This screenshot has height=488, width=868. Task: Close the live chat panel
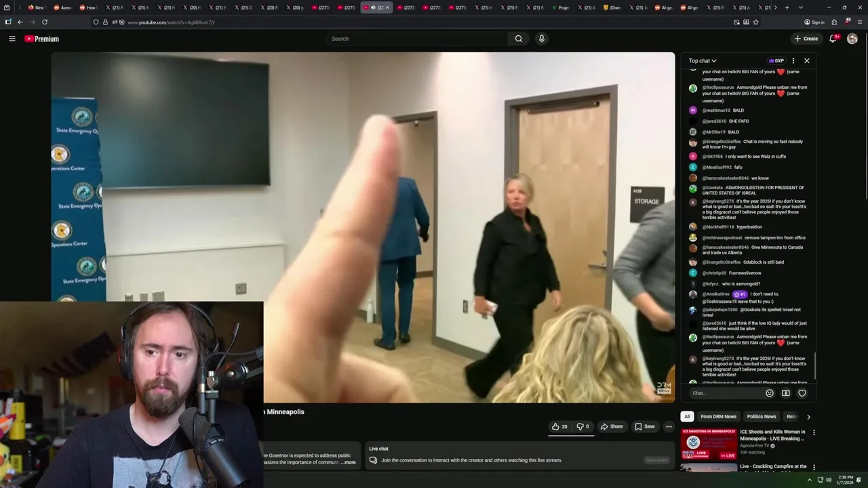[807, 61]
